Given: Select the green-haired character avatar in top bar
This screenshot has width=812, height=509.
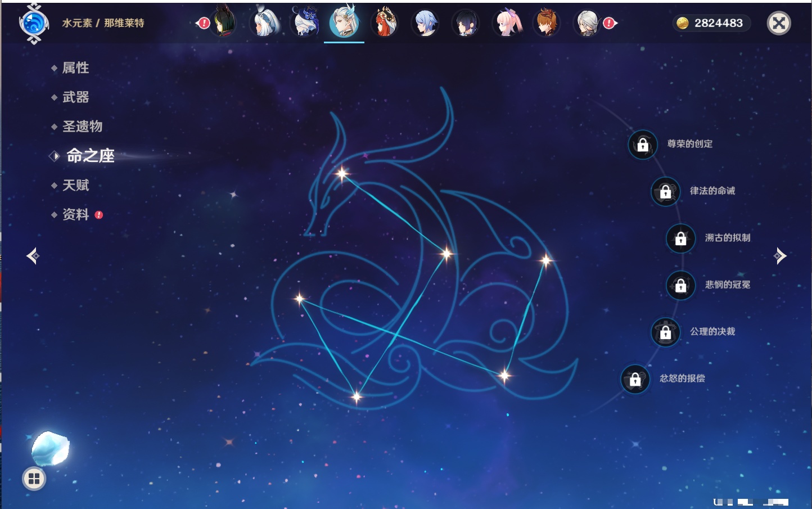Looking at the screenshot, I should (x=223, y=23).
